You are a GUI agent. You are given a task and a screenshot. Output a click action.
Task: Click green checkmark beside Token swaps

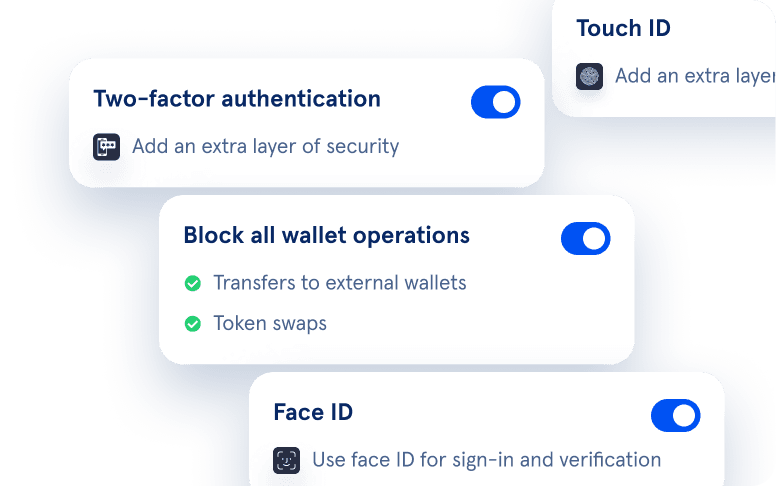point(193,324)
